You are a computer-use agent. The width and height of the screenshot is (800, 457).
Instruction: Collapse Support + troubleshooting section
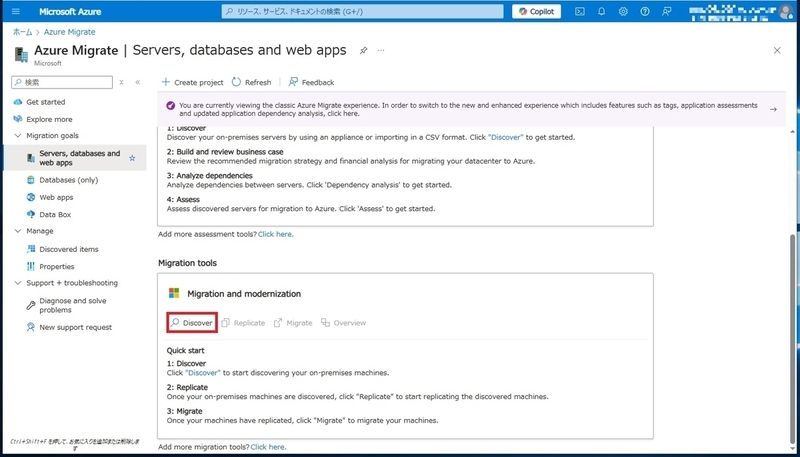click(x=18, y=283)
